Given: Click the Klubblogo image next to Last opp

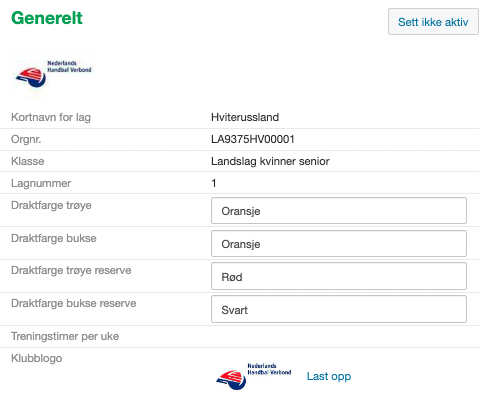Looking at the screenshot, I should click(x=254, y=376).
